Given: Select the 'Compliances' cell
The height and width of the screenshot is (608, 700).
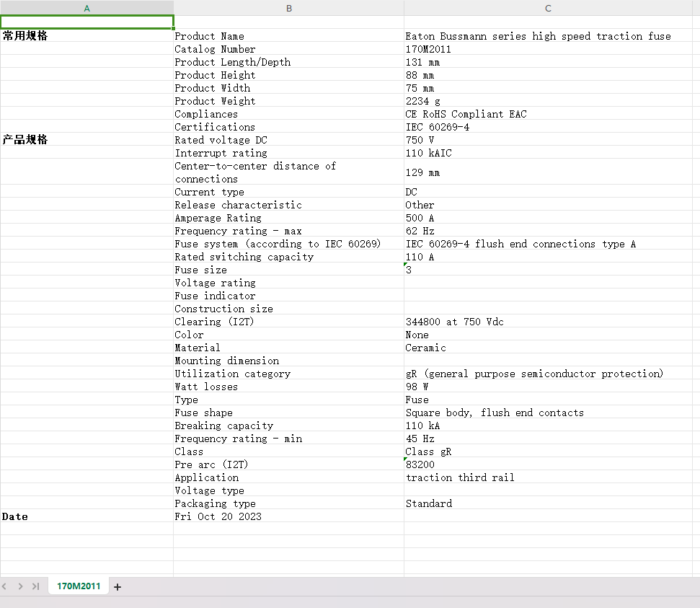Looking at the screenshot, I should click(x=289, y=113).
